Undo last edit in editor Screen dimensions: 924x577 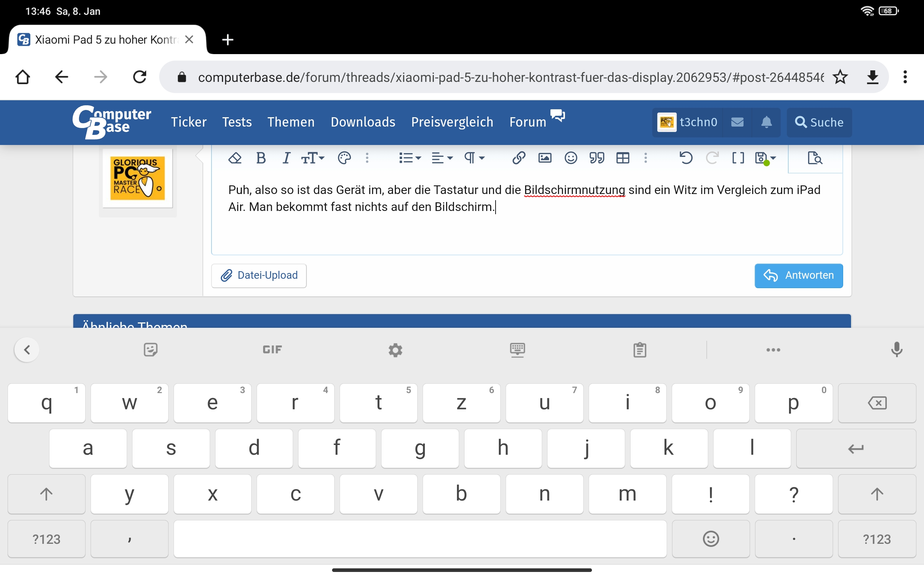(x=686, y=158)
